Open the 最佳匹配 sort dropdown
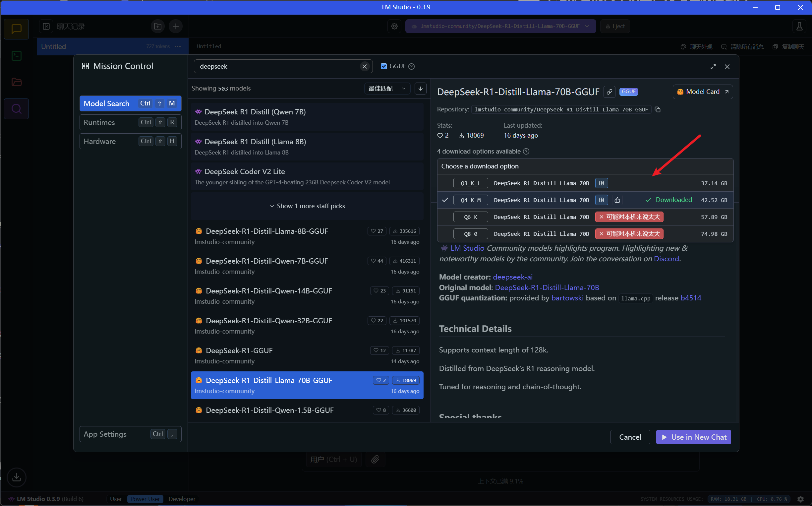 tap(387, 88)
